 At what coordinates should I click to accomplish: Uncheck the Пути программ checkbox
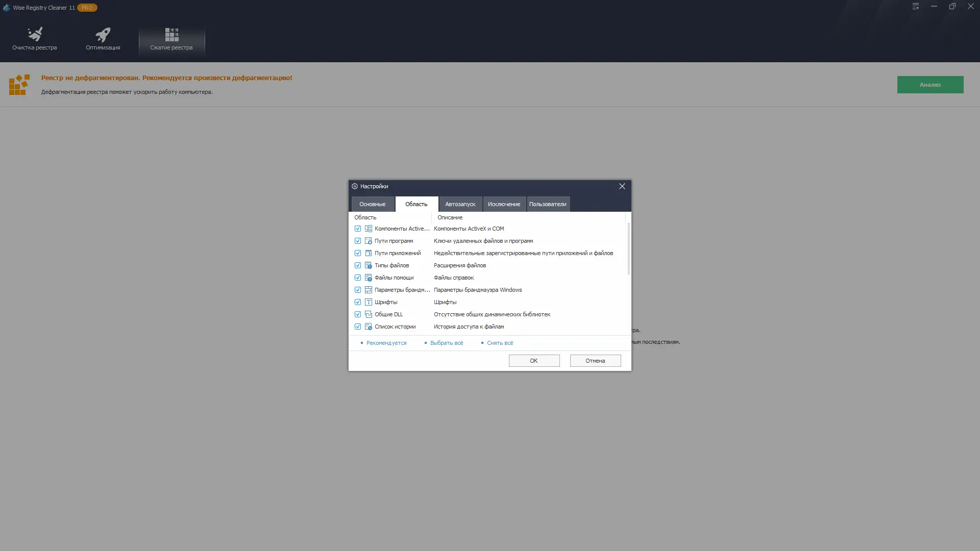pyautogui.click(x=358, y=241)
